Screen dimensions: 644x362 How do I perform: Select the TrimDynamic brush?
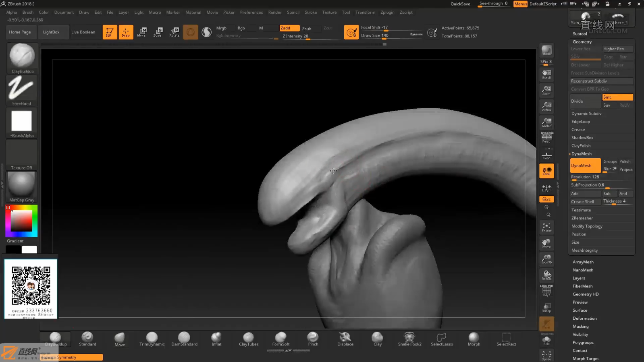pos(152,339)
